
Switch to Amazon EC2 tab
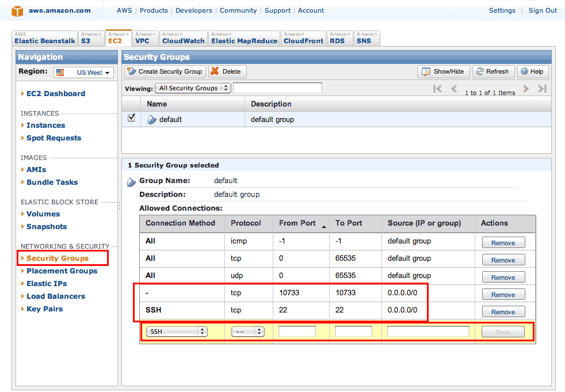[118, 38]
